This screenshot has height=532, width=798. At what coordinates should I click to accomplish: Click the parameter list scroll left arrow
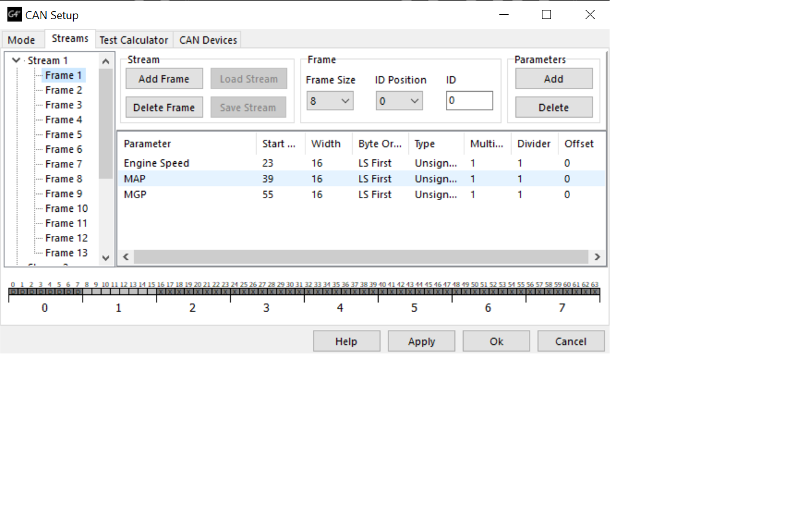[x=126, y=257]
